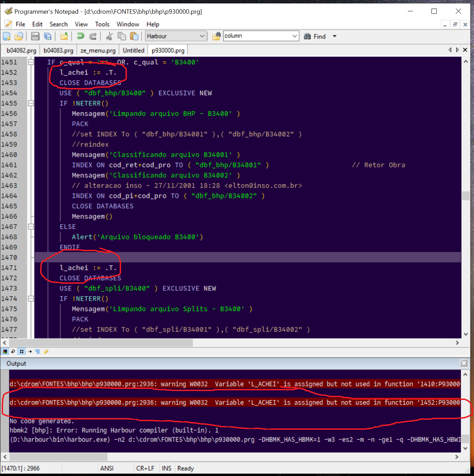Close the Output panel
The height and width of the screenshot is (476, 474).
point(464,363)
